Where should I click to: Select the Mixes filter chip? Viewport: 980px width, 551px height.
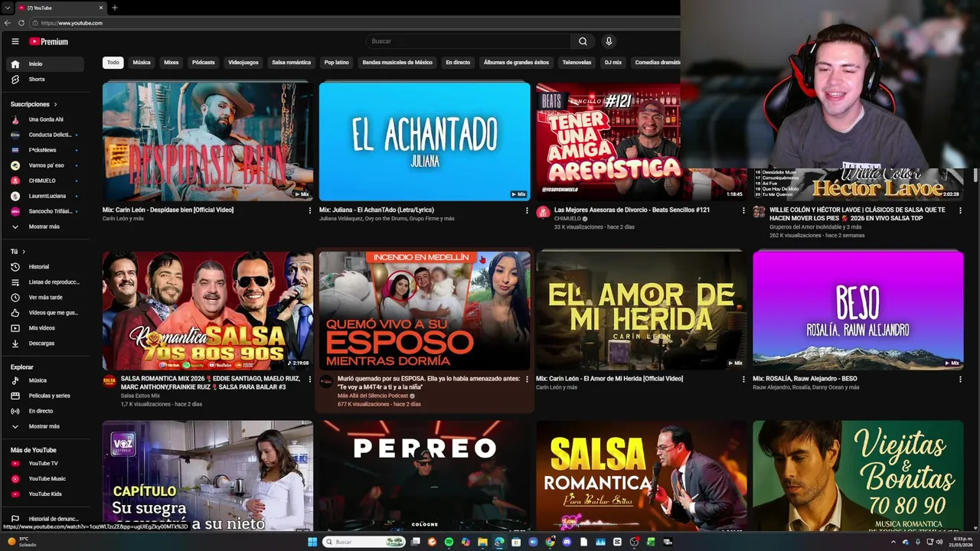[x=171, y=62]
